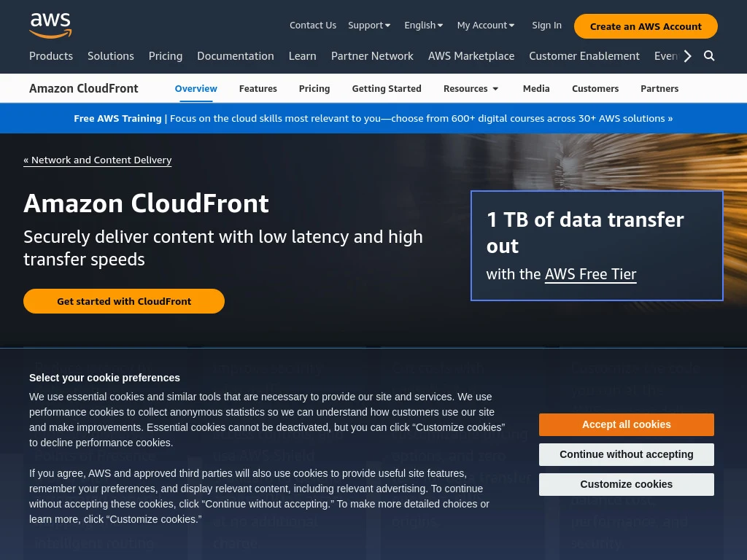Click the 'Amazon CloudFront' hero heading
Image resolution: width=747 pixels, height=560 pixels.
coord(146,203)
